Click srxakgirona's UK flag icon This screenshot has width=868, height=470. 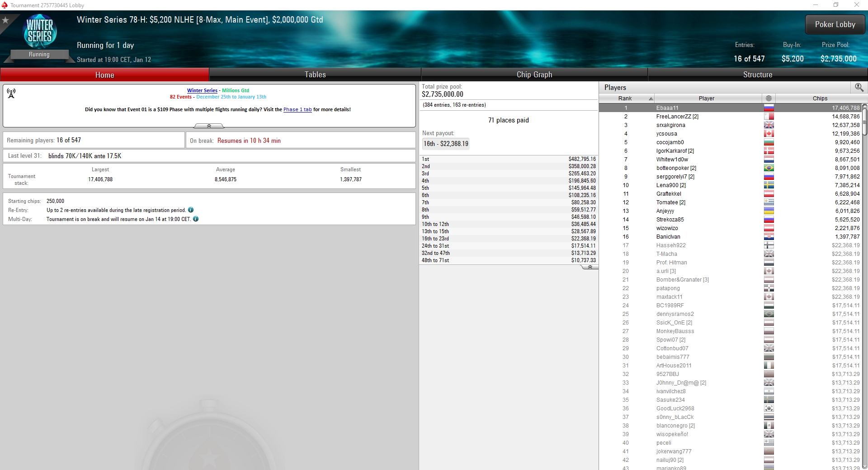[769, 125]
